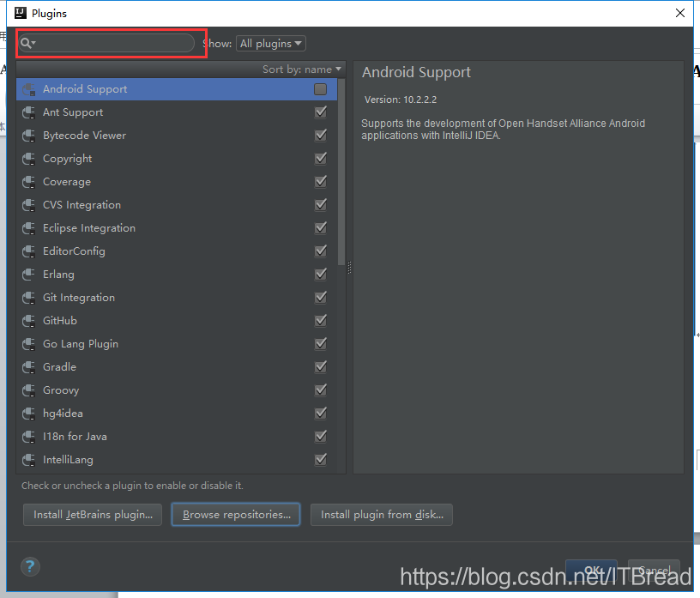Uncheck Eclipse Integration plugin
This screenshot has width=700, height=598.
click(x=321, y=228)
